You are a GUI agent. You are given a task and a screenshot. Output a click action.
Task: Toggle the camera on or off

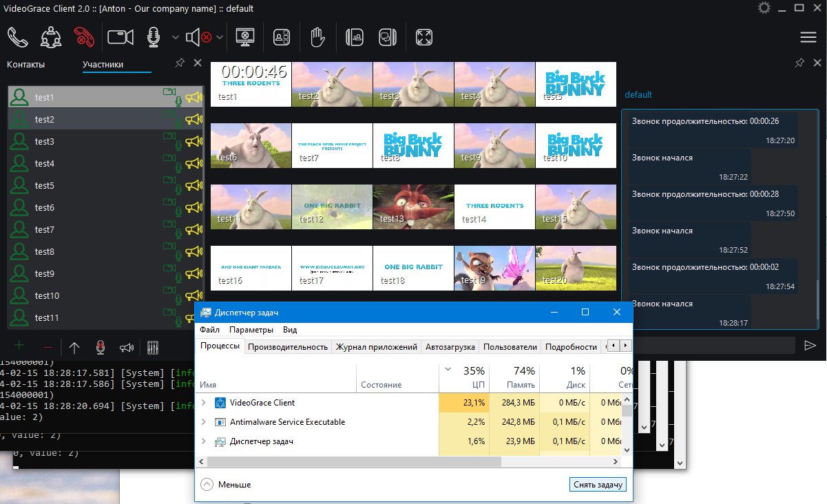click(121, 36)
